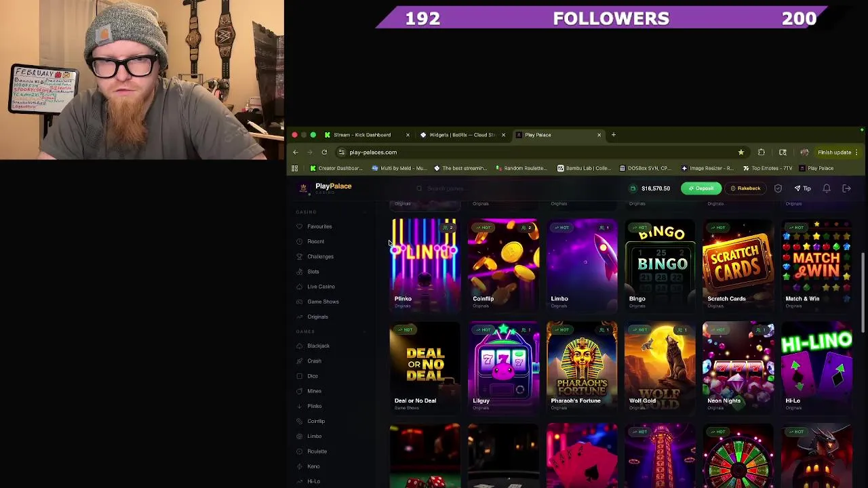Reload the page with refresh icon
Image resolution: width=868 pixels, height=488 pixels.
[324, 152]
